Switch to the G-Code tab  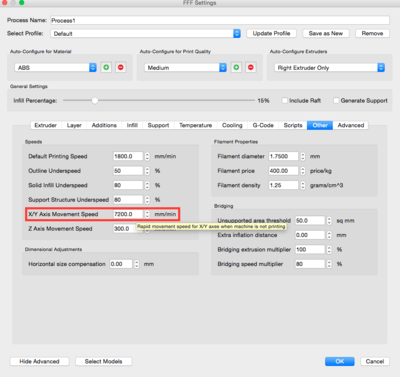263,125
